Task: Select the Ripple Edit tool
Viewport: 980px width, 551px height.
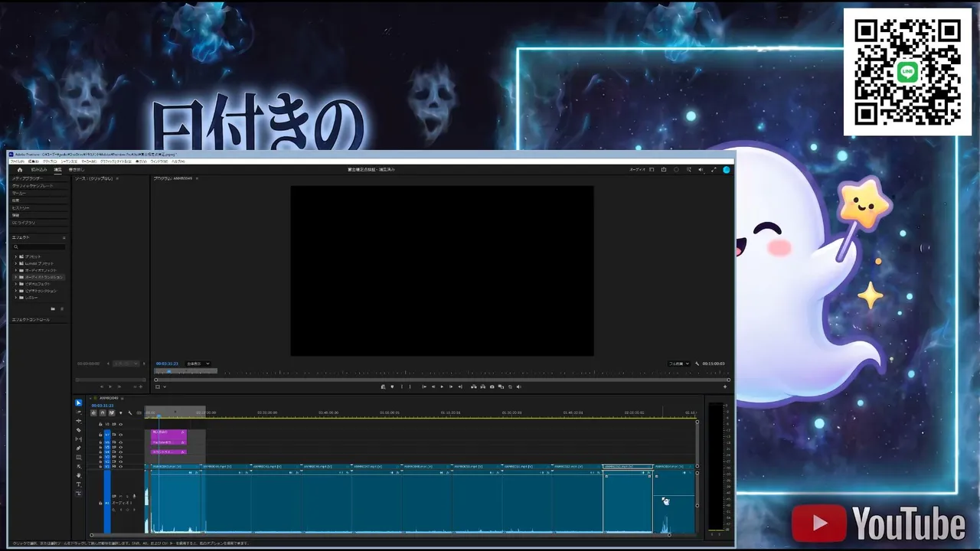Action: (x=78, y=421)
